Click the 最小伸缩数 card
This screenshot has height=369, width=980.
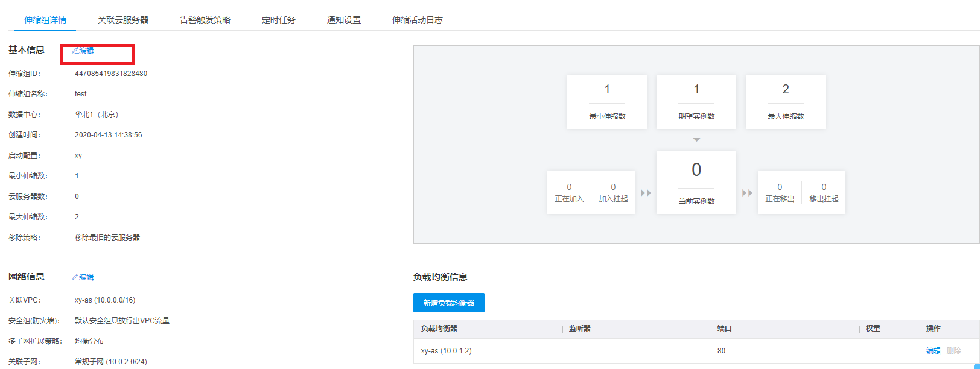point(607,102)
